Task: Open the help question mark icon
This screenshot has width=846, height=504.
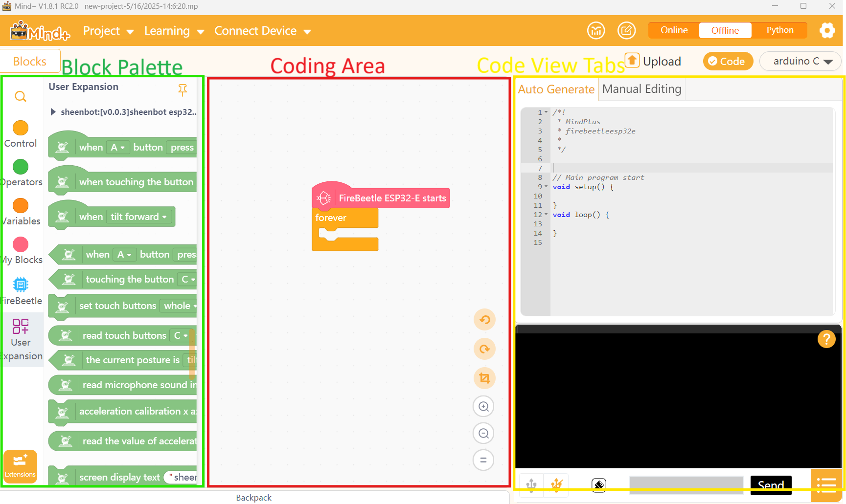Action: [826, 339]
